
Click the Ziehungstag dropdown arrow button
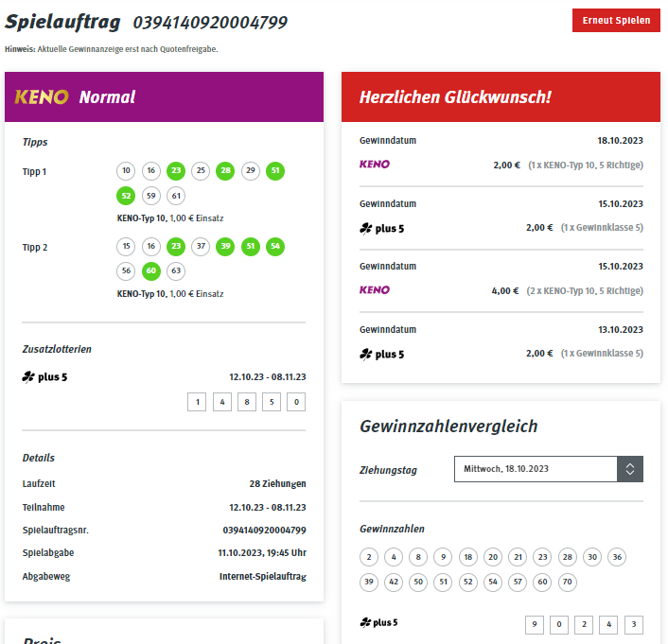[629, 469]
